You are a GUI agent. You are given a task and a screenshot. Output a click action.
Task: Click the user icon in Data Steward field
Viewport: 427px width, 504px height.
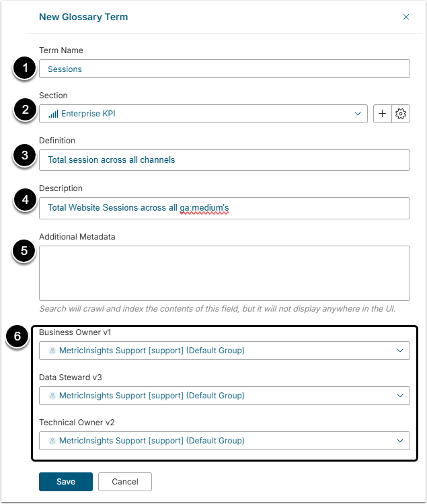52,396
